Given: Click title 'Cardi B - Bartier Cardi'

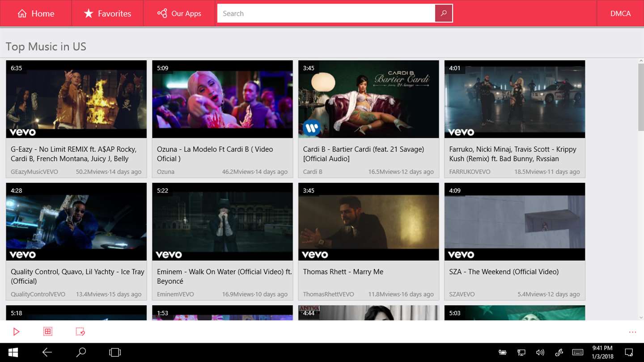Looking at the screenshot, I should click(x=364, y=154).
